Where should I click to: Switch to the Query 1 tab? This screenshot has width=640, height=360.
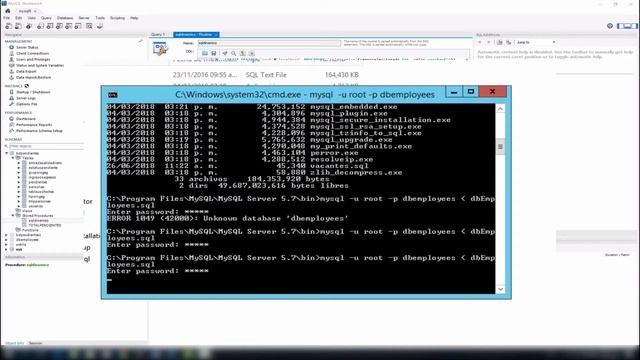[x=158, y=34]
